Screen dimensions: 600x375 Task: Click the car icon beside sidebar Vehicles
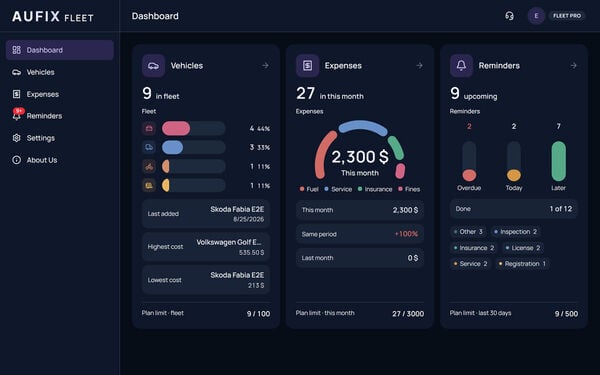coord(16,72)
